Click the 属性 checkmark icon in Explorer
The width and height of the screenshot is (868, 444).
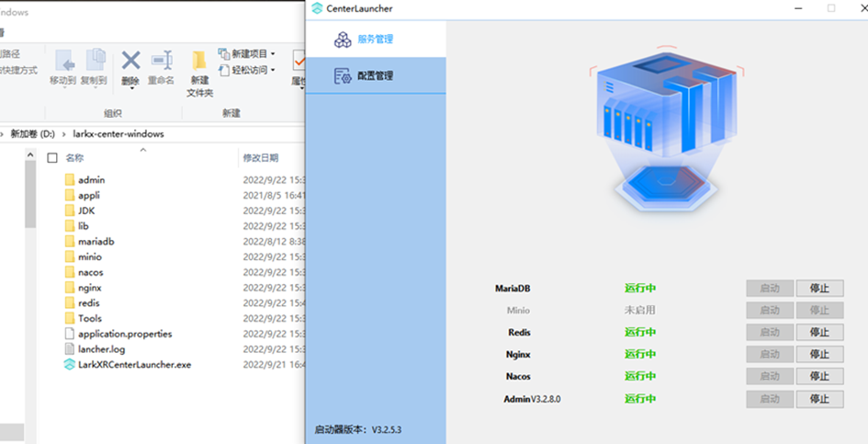[x=299, y=60]
